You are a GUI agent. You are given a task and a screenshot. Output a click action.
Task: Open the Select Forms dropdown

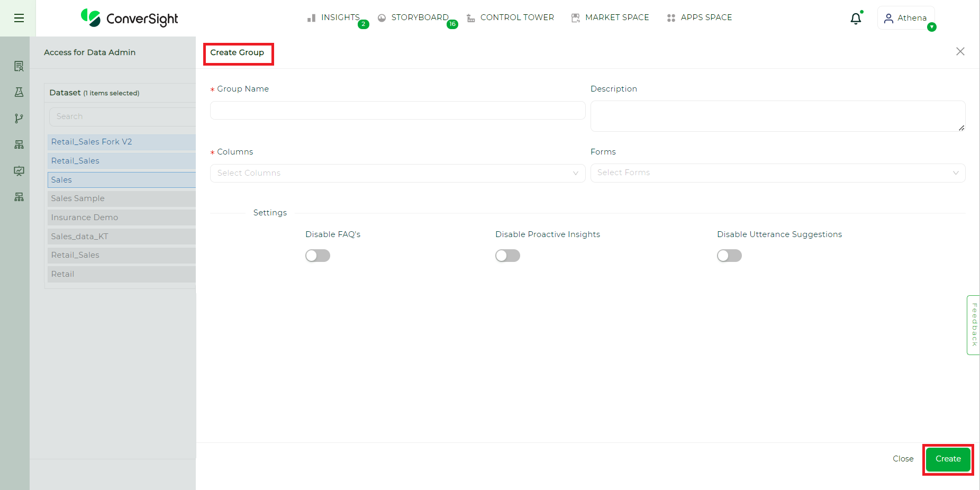(x=777, y=173)
